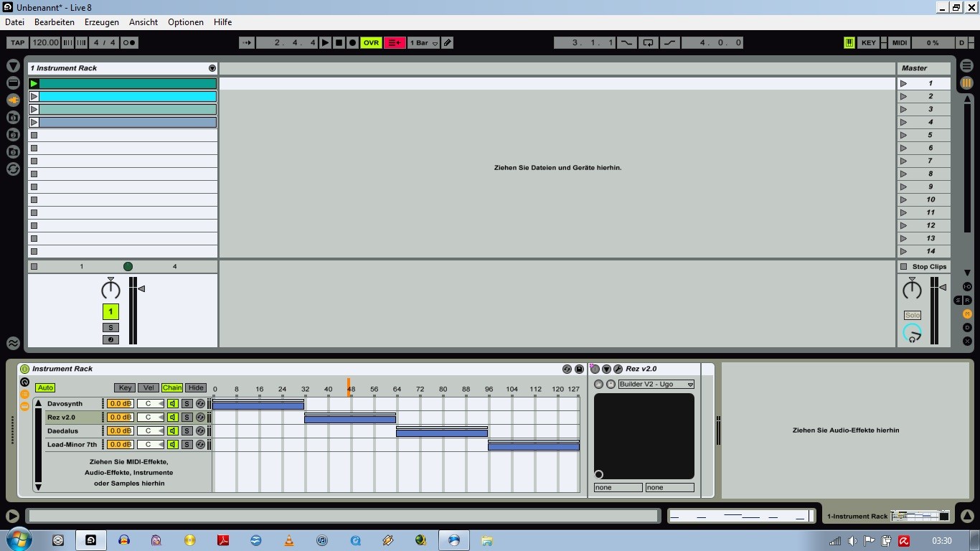The image size is (980, 551).
Task: Toggle the computer MIDI keyboard icon
Action: pyautogui.click(x=849, y=43)
